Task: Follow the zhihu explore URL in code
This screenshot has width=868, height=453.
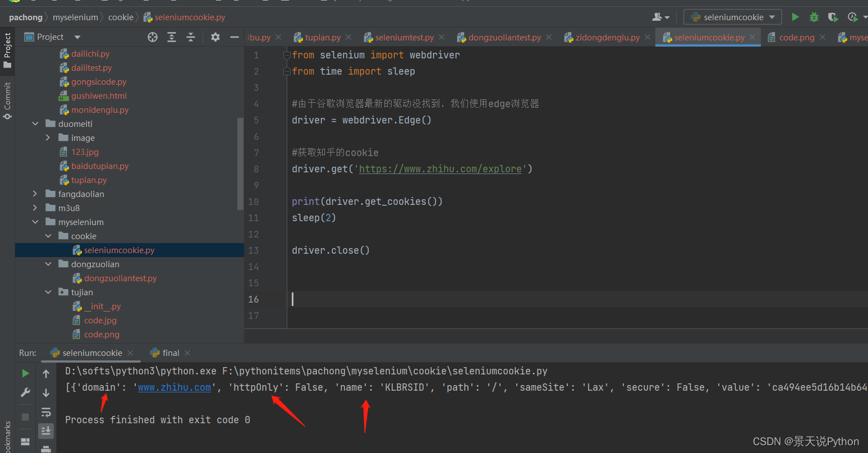Action: click(x=440, y=169)
